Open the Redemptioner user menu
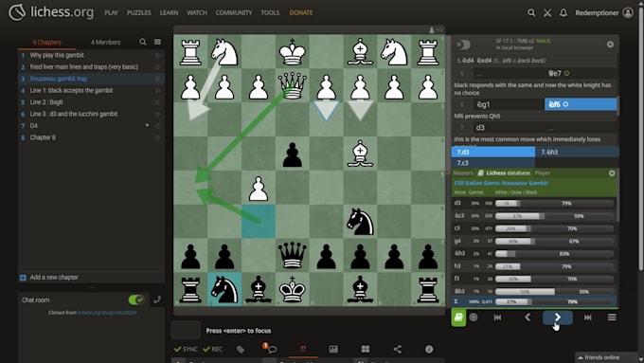This screenshot has width=644, height=363. [x=604, y=12]
